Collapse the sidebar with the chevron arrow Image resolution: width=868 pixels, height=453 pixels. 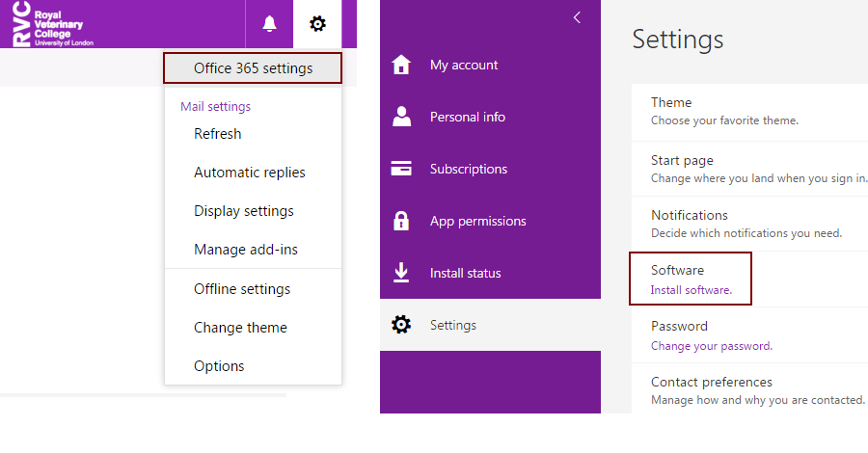click(x=577, y=17)
